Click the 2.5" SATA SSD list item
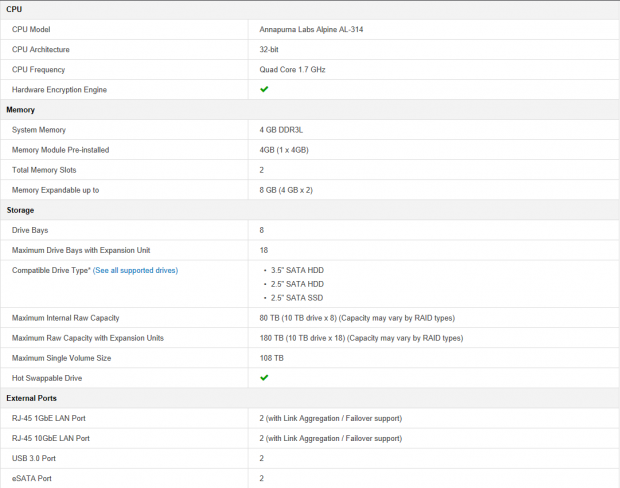 (x=297, y=298)
